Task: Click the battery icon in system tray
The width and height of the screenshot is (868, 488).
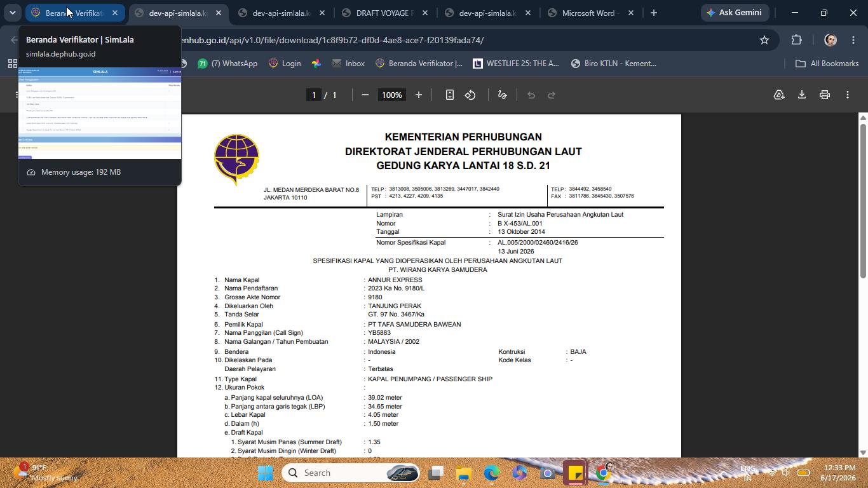Action: [x=803, y=473]
